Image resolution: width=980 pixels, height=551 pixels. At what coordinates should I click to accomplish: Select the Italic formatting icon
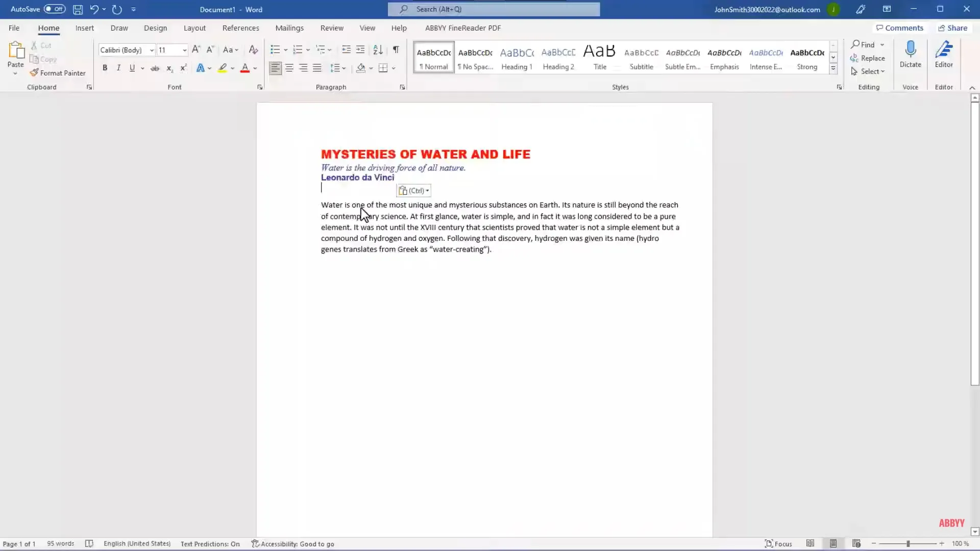(118, 67)
